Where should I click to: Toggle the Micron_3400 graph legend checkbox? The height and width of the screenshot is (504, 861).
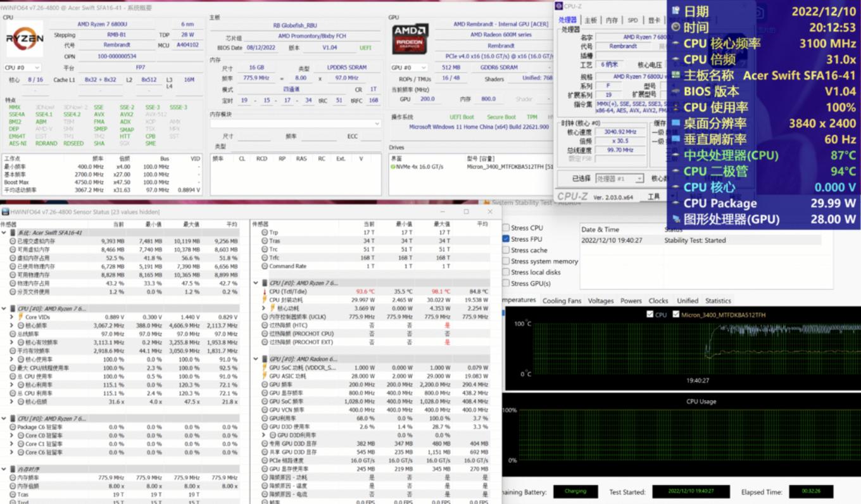(x=676, y=315)
